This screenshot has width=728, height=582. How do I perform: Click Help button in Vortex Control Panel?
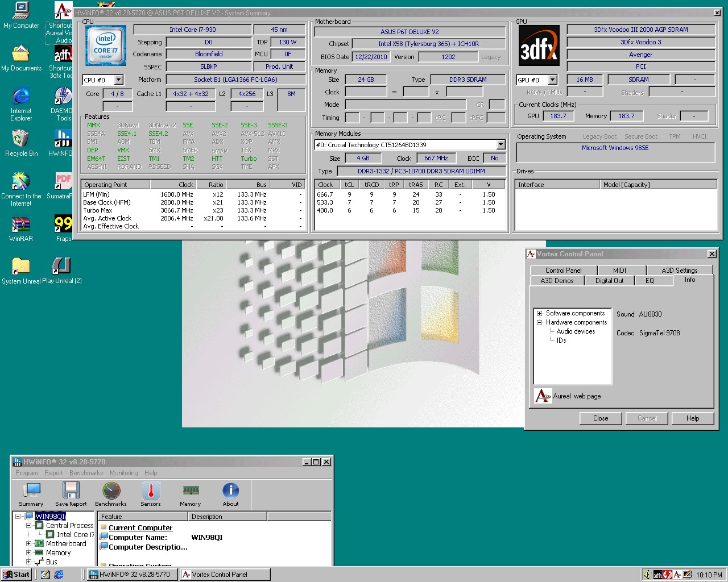pos(693,418)
